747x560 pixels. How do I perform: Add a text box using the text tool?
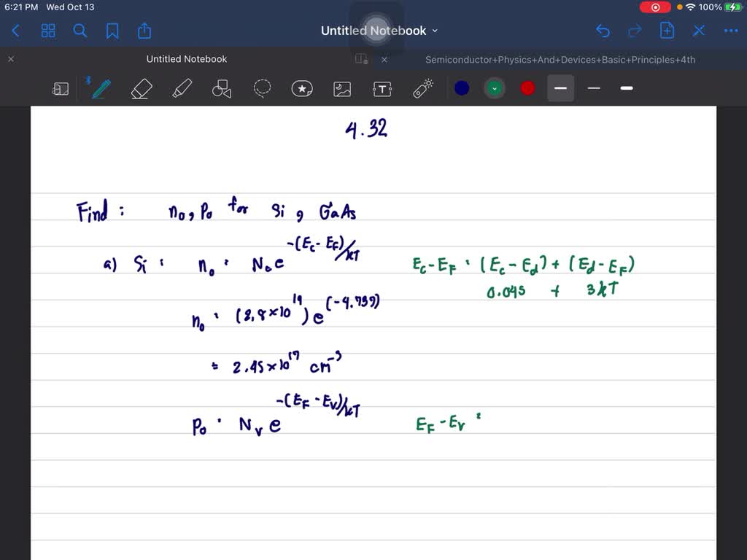pos(382,88)
